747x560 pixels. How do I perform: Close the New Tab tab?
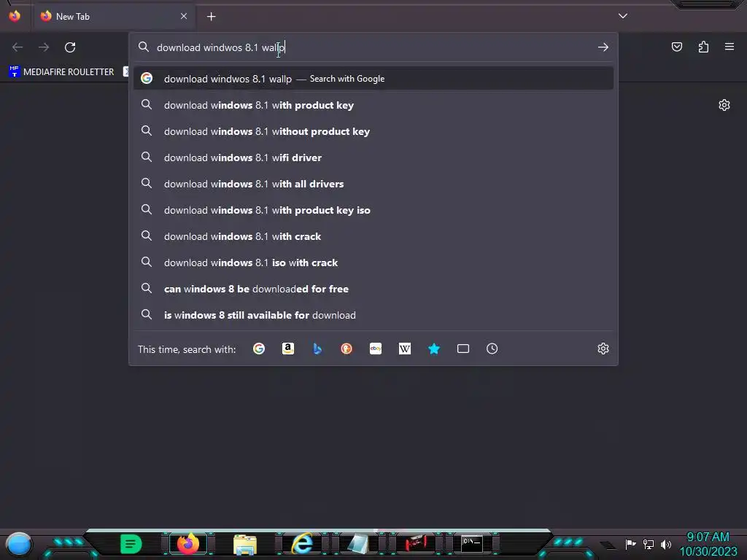183,16
